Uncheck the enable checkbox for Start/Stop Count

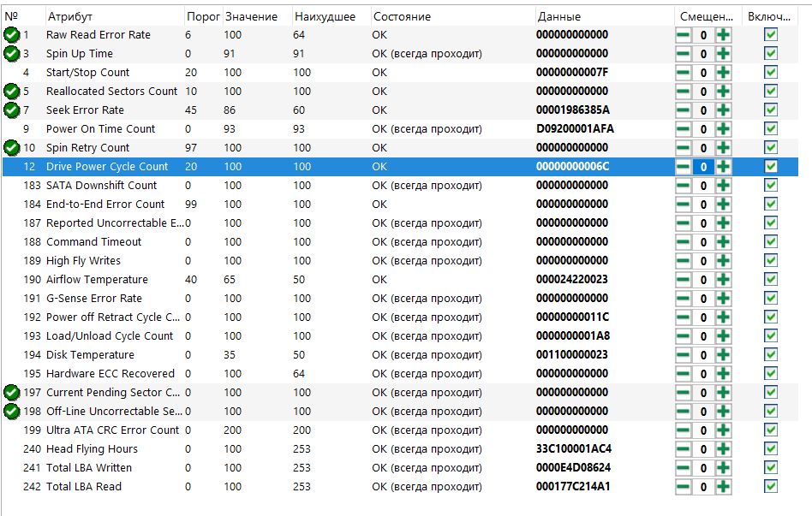click(771, 73)
